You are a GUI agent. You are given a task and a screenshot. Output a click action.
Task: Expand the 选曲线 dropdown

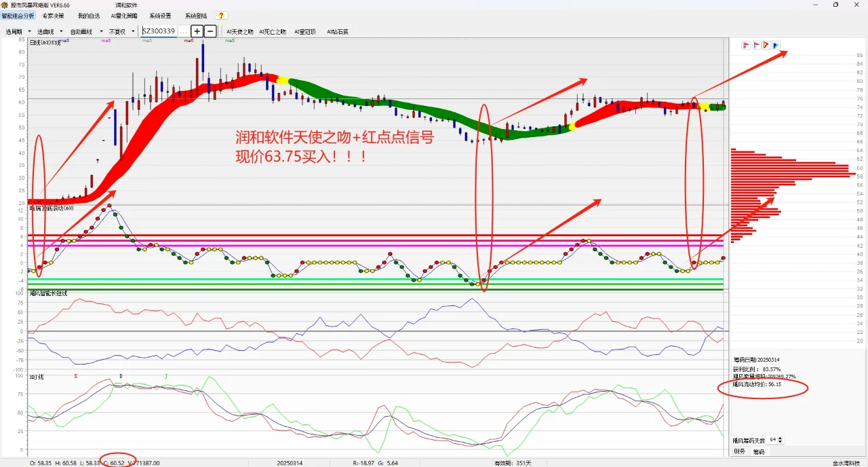pyautogui.click(x=61, y=31)
